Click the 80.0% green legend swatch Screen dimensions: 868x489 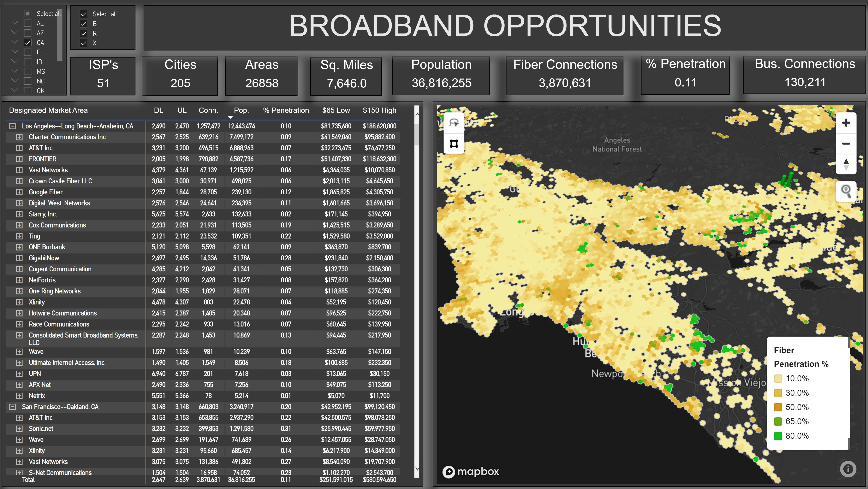tap(778, 436)
